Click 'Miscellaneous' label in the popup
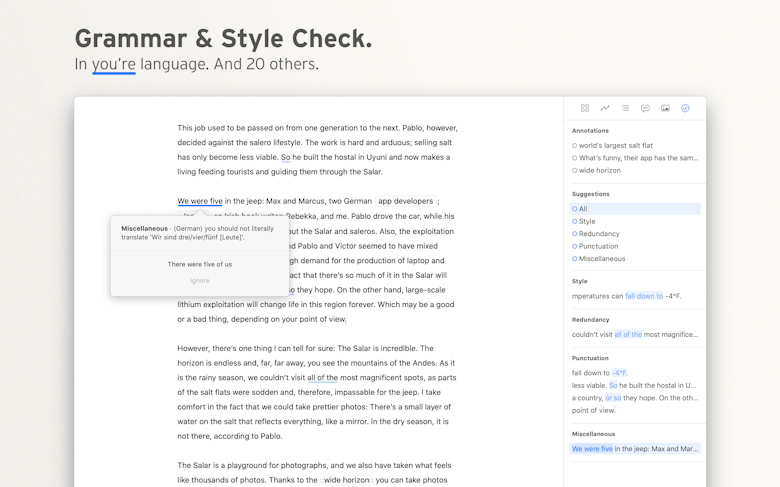The image size is (780, 487). coord(144,228)
